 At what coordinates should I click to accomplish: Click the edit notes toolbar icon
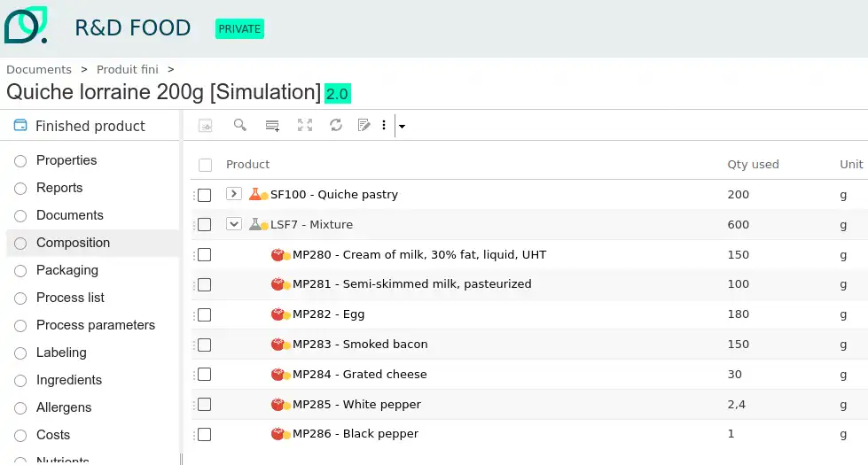pos(364,125)
